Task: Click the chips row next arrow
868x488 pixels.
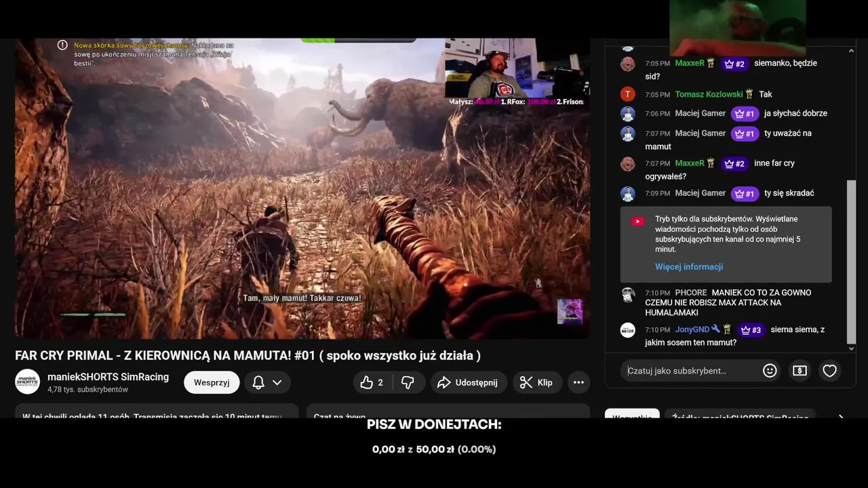Action: click(841, 418)
